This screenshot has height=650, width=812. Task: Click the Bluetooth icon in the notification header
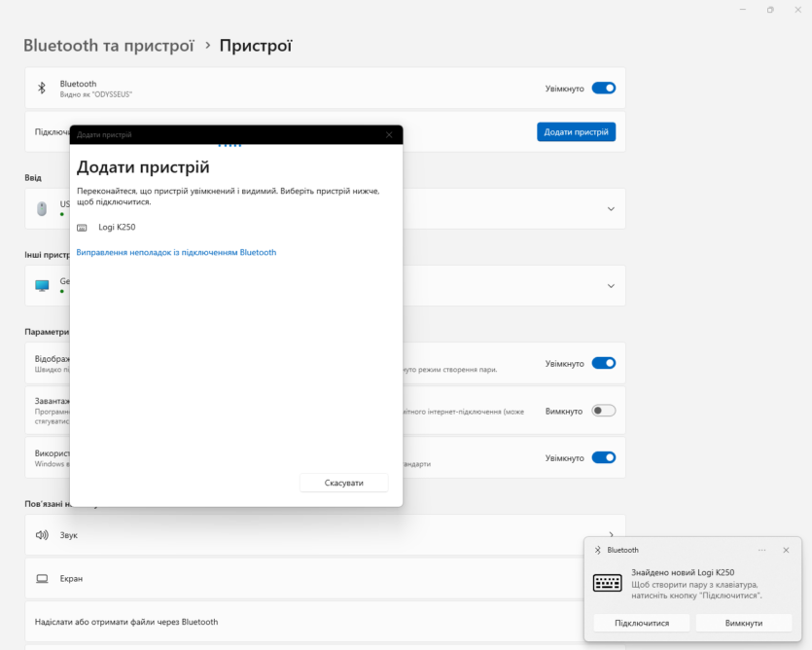point(598,550)
